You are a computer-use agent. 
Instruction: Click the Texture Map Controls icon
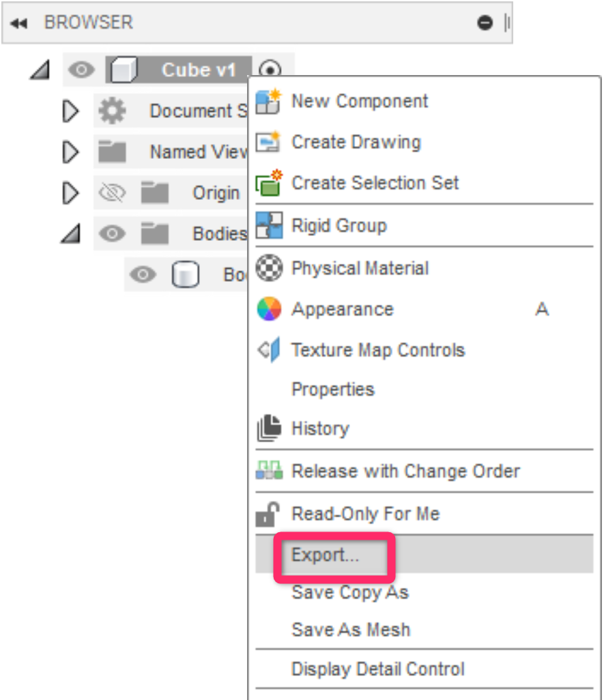coord(268,350)
